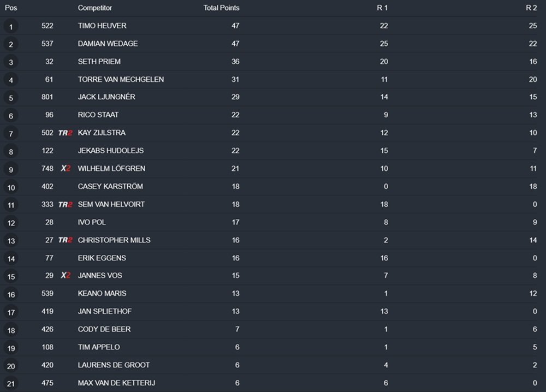Click the TR2 badge beside Kay Zijlstra
This screenshot has height=392, width=546.
(65, 133)
